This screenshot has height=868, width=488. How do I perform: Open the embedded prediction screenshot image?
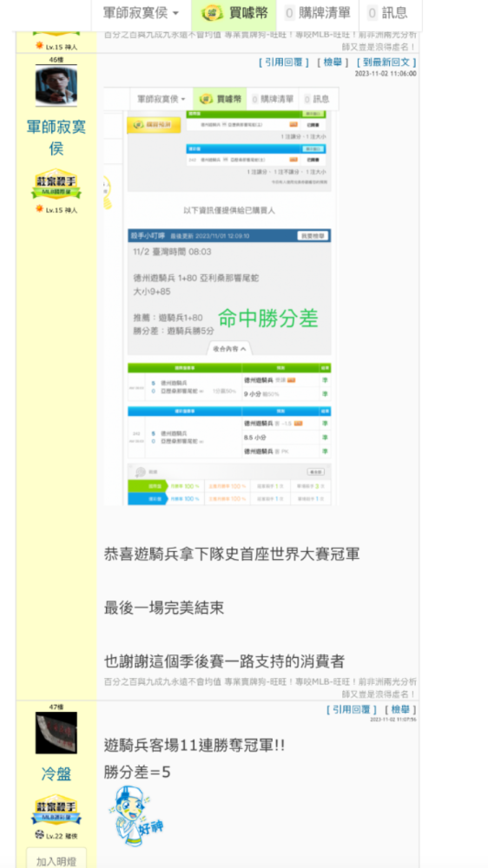pyautogui.click(x=221, y=296)
